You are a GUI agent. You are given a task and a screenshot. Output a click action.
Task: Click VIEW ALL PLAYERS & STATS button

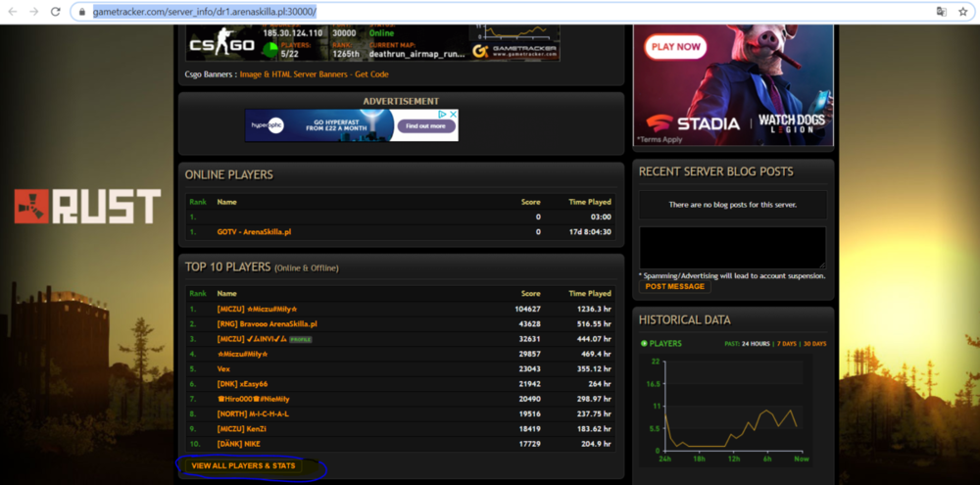243,465
